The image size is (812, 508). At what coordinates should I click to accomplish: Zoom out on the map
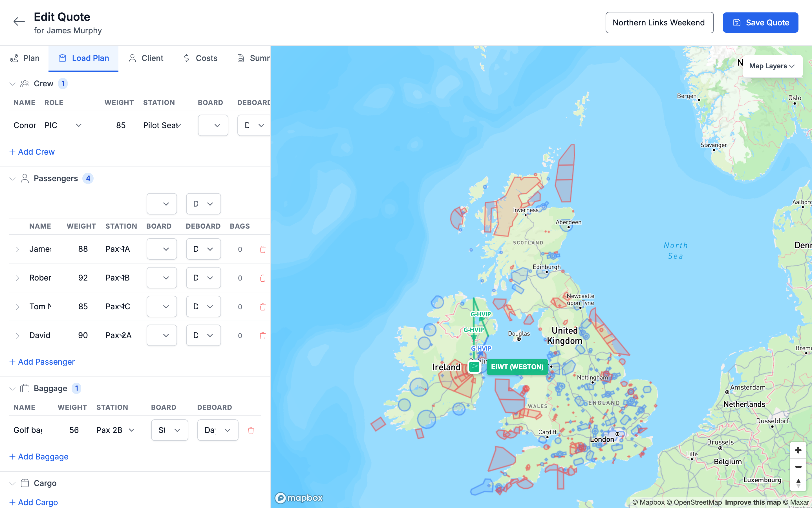(798, 467)
